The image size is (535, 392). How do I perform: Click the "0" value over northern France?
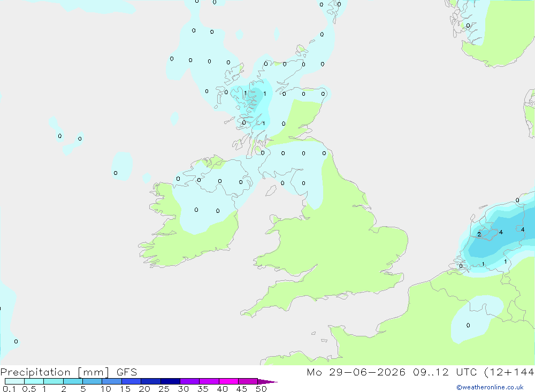(468, 326)
